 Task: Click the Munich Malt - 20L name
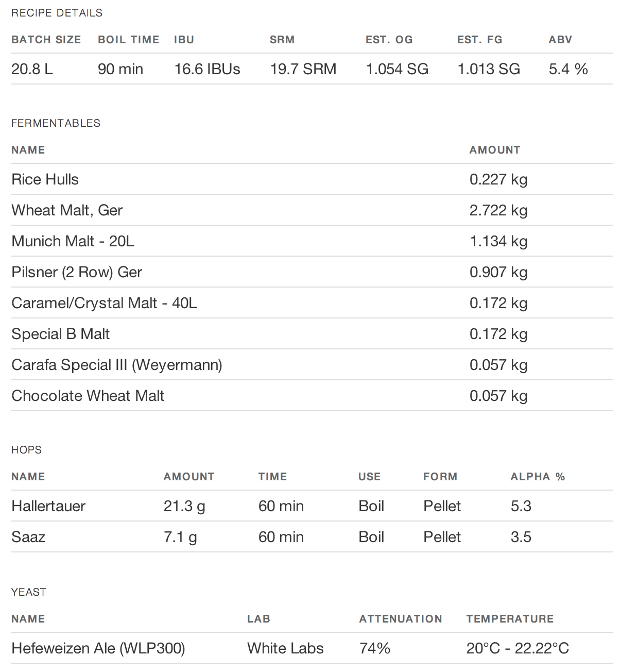(x=73, y=241)
